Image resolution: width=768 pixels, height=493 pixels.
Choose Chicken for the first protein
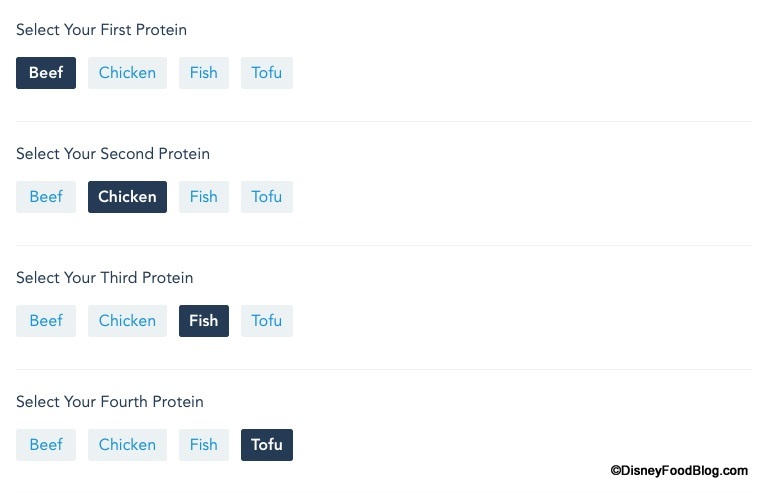point(127,73)
